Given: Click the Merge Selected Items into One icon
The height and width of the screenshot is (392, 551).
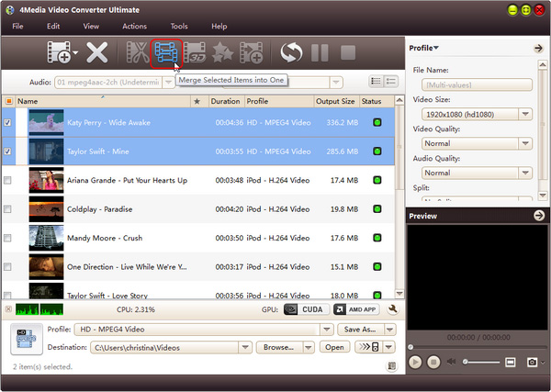Looking at the screenshot, I should 166,53.
